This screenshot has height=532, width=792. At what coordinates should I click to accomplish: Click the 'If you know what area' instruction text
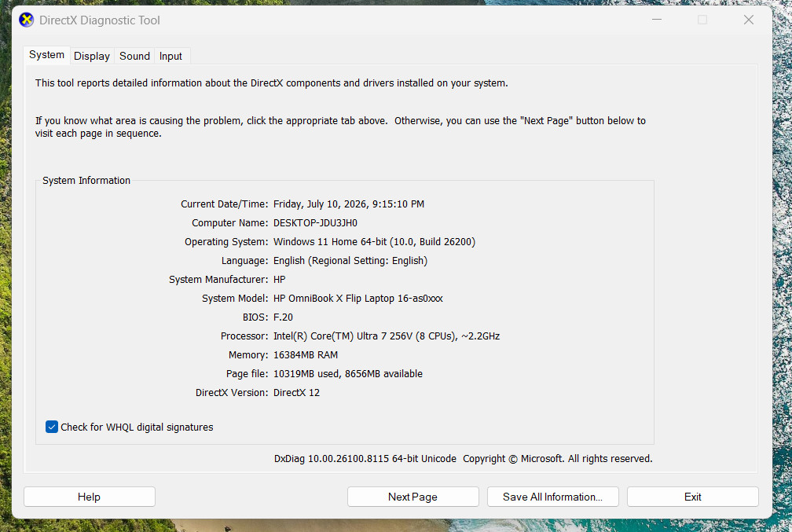click(x=340, y=127)
